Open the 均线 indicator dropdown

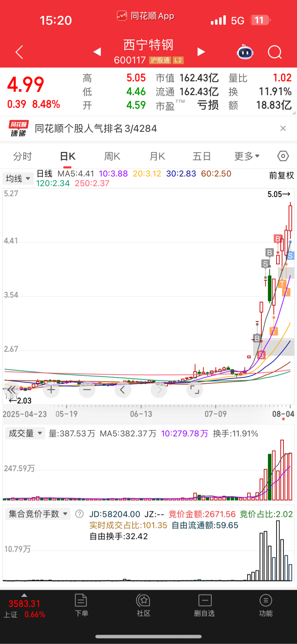18,178
